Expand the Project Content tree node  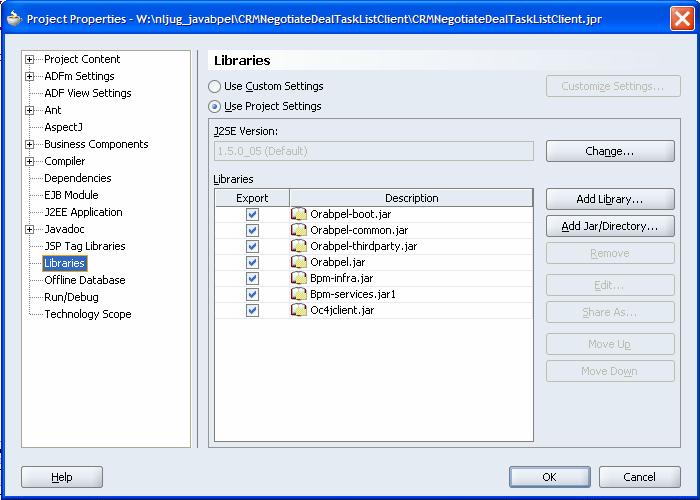click(30, 59)
